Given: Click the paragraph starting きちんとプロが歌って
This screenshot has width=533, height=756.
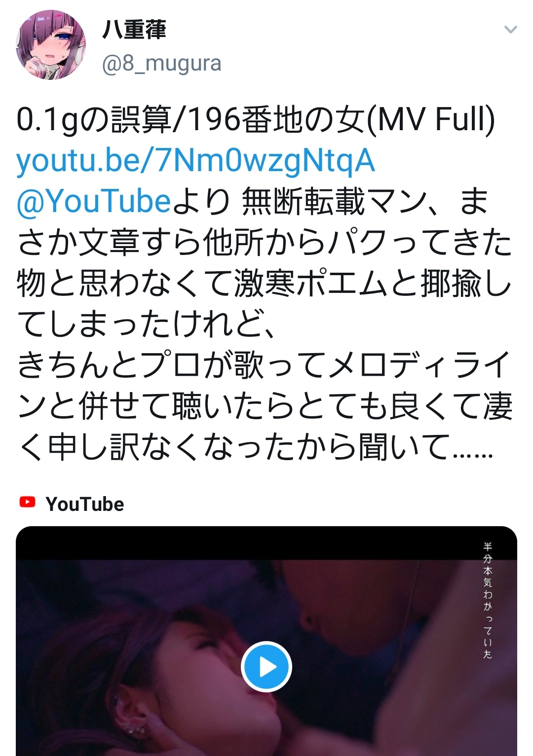Looking at the screenshot, I should 265,406.
